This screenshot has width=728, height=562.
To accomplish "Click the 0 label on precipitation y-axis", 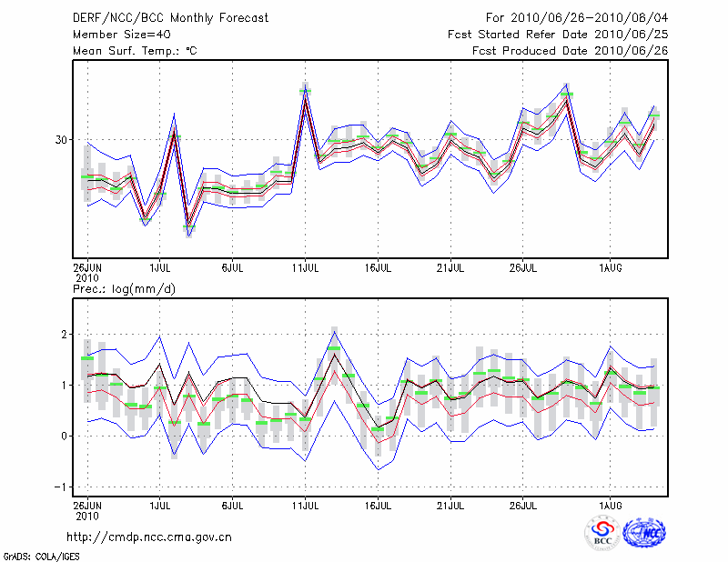I will tap(65, 436).
